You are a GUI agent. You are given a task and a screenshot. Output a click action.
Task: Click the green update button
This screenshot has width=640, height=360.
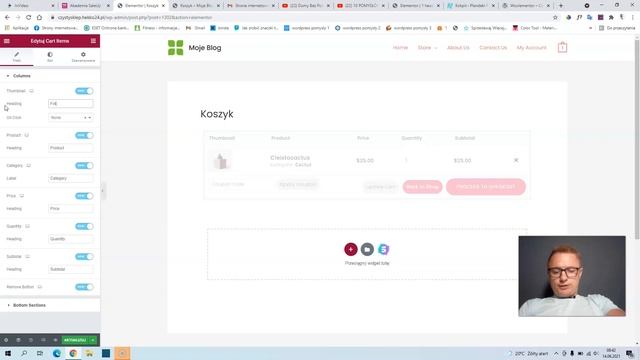[x=76, y=340]
